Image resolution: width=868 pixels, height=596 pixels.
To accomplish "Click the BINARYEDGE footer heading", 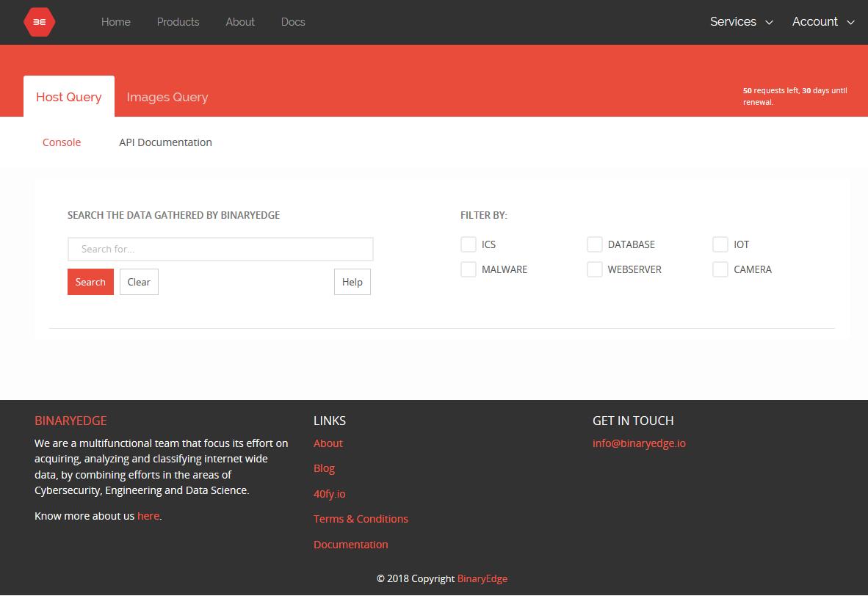I will 70,421.
